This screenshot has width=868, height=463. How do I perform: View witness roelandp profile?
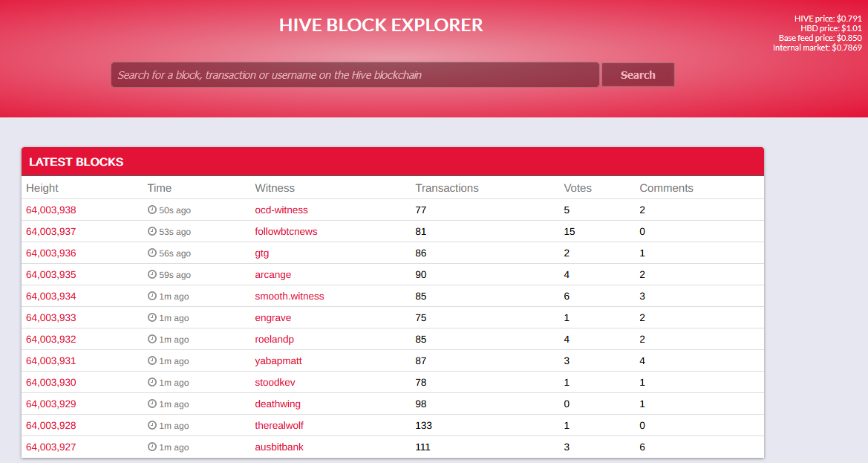[275, 340]
